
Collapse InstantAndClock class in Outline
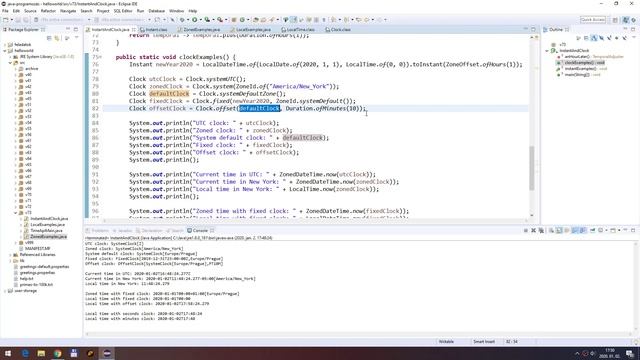[x=547, y=51]
